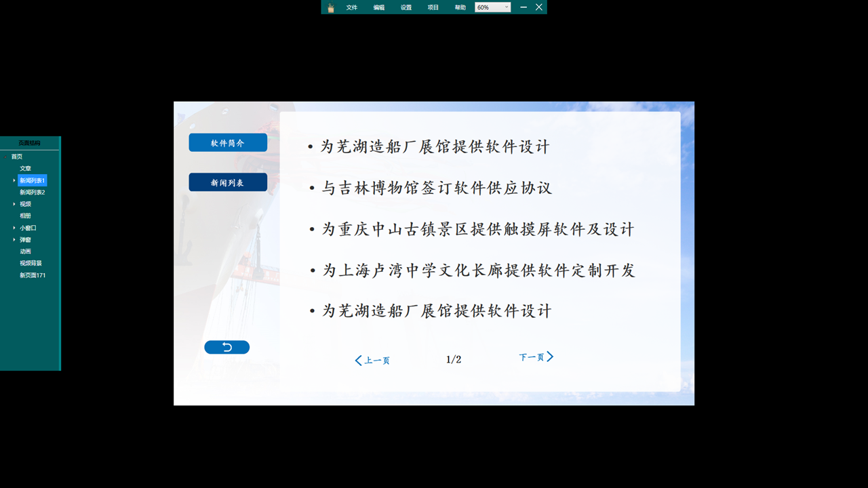Select 新闻列表2 in the page tree
Screen dimensions: 868x488
(x=31, y=192)
